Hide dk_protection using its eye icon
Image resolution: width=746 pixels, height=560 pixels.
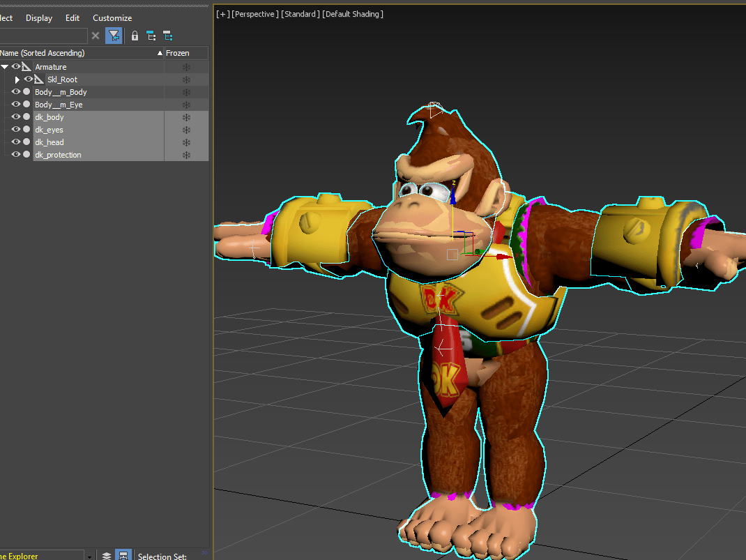[x=15, y=155]
